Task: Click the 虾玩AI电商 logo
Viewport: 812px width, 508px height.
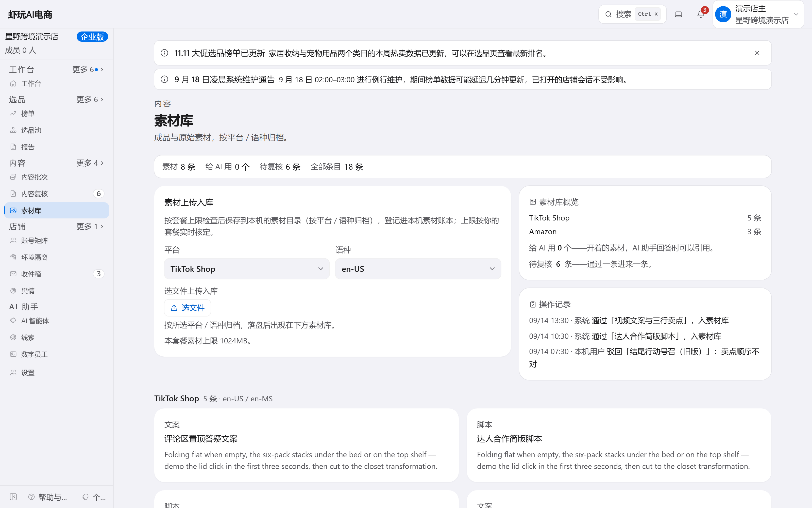Action: 30,14
